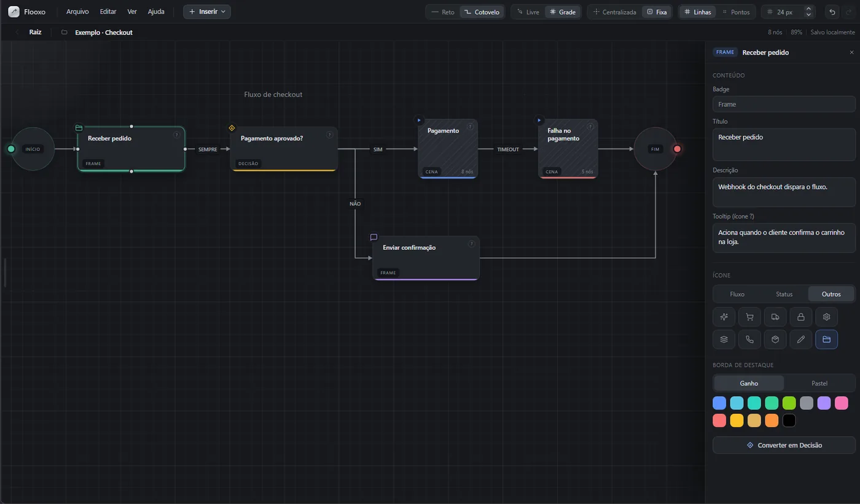This screenshot has height=504, width=860.
Task: Click the redo arrow in the toolbar
Action: pyautogui.click(x=847, y=12)
